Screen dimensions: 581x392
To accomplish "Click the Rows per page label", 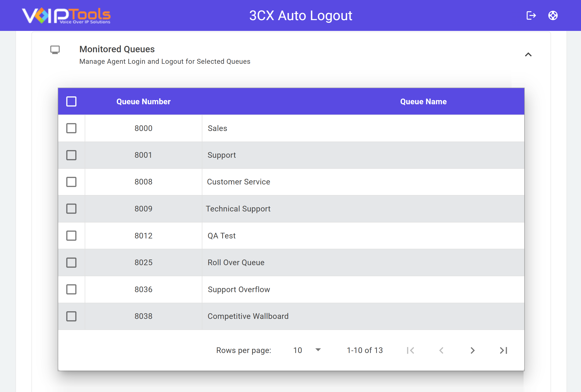I will [244, 351].
